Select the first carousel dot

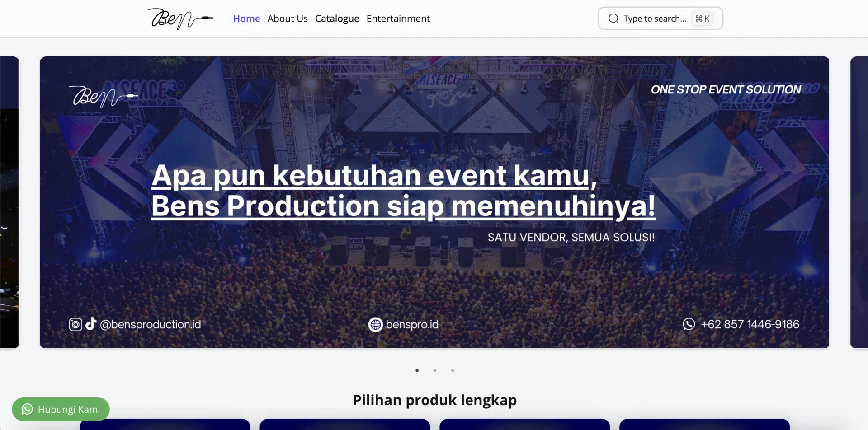[x=417, y=370]
